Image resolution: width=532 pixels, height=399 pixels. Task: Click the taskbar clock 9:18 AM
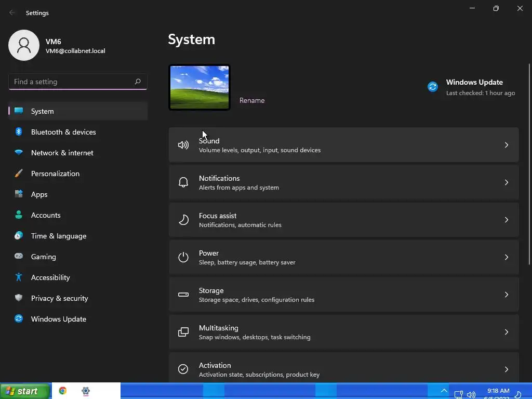point(498,391)
